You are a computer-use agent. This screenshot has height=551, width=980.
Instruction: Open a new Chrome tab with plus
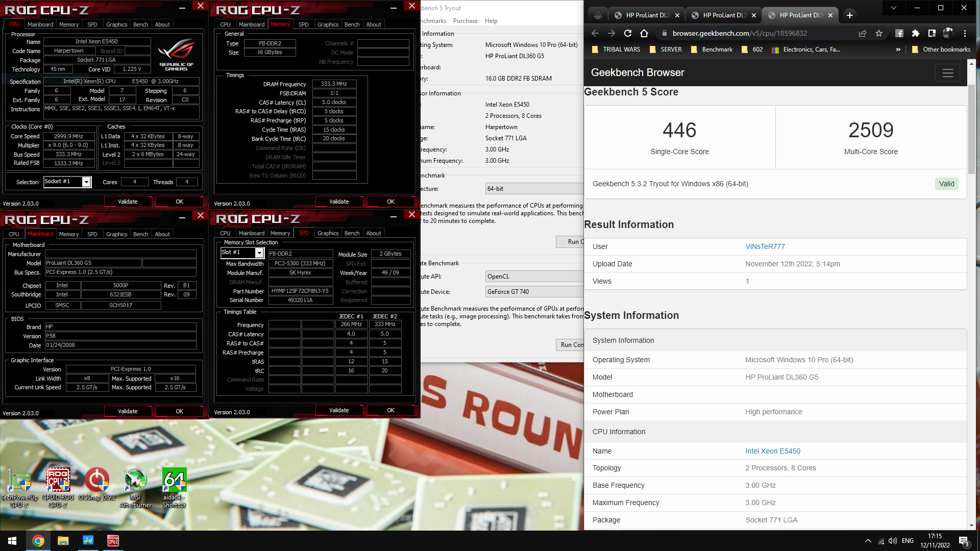tap(850, 15)
